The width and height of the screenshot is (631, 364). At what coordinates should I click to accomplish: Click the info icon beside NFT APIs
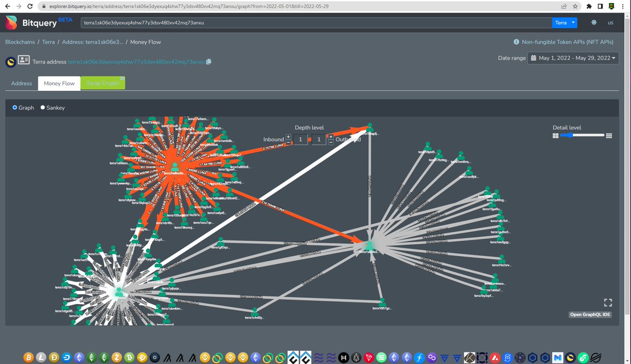click(x=516, y=42)
